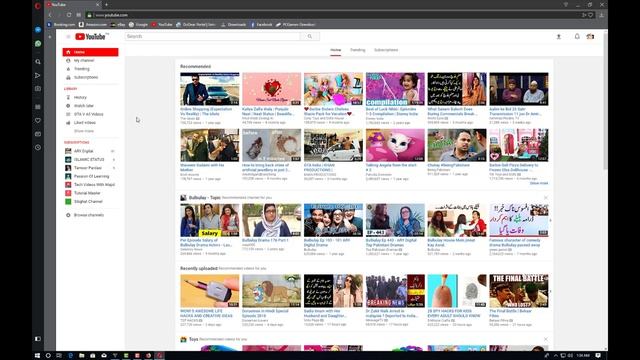The height and width of the screenshot is (360, 640).
Task: Click Browse channels
Action: point(90,215)
